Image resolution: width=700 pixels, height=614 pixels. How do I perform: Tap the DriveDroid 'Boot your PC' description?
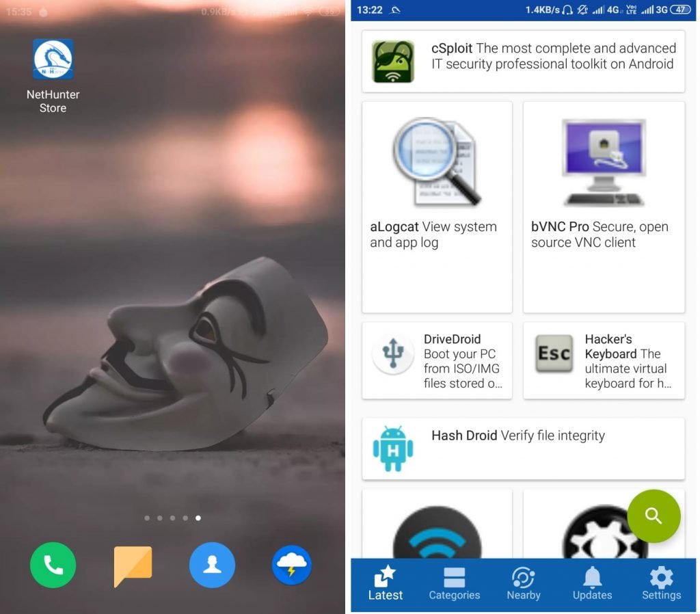click(463, 369)
